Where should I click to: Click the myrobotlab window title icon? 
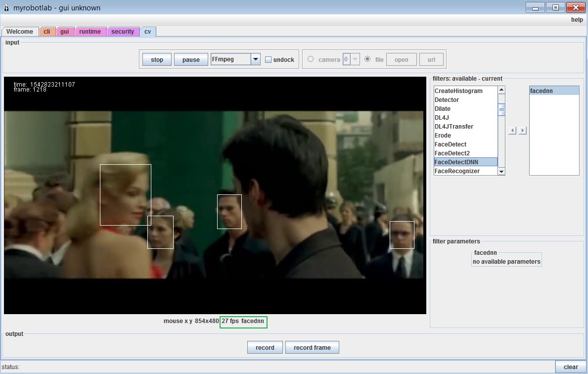pos(6,7)
